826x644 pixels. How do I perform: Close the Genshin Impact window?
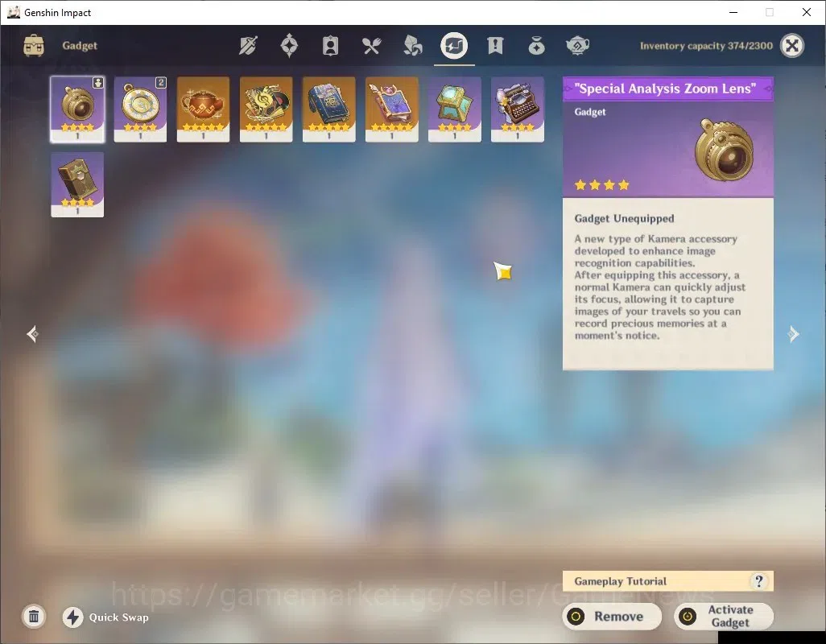(807, 12)
